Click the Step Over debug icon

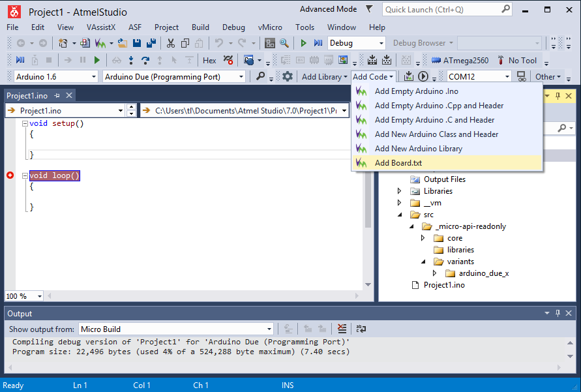(145, 60)
